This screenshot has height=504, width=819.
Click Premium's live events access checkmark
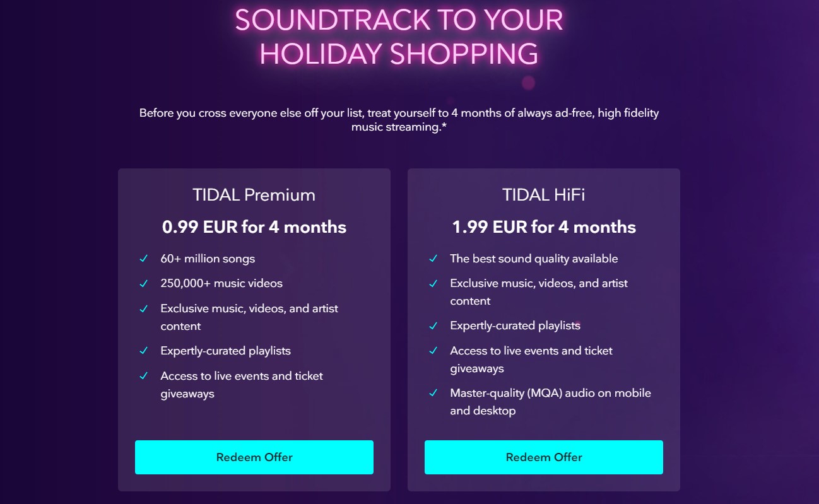(144, 376)
